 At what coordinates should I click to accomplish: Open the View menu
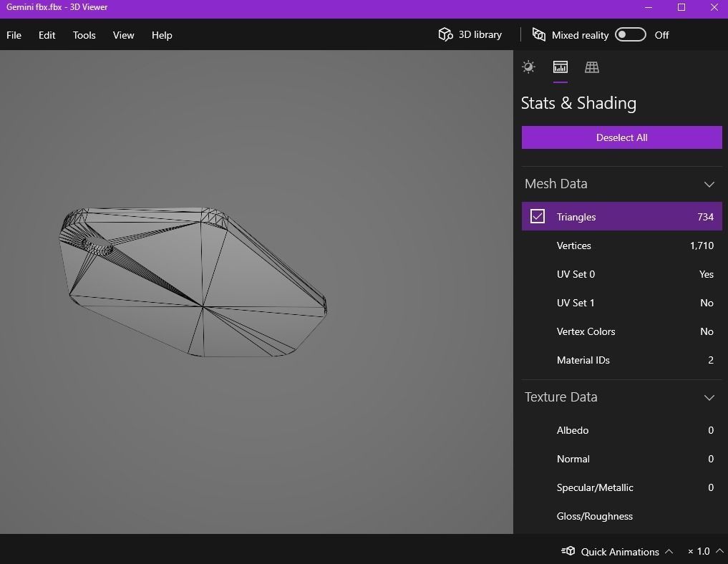coord(124,35)
